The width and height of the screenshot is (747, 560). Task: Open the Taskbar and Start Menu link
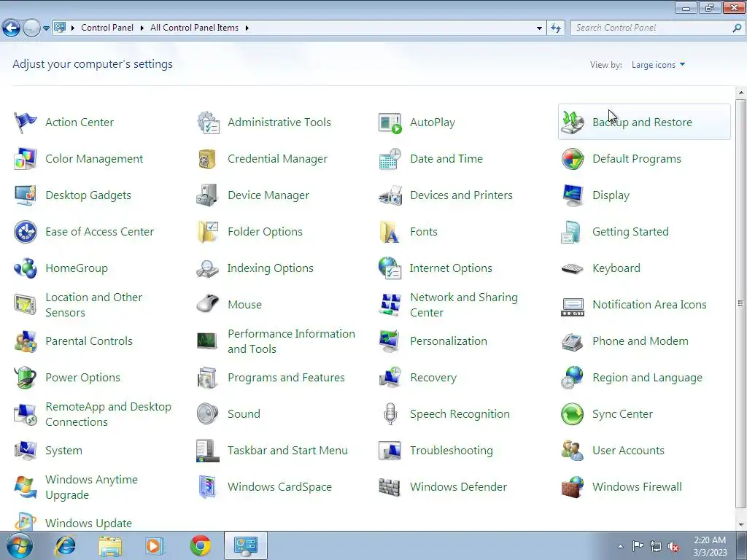(x=287, y=451)
